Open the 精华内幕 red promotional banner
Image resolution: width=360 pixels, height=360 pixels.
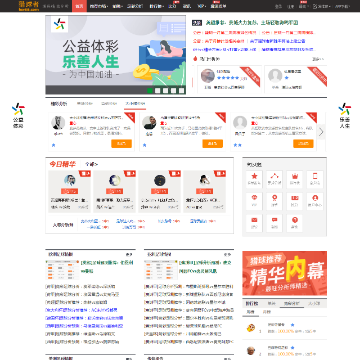pyautogui.click(x=284, y=273)
